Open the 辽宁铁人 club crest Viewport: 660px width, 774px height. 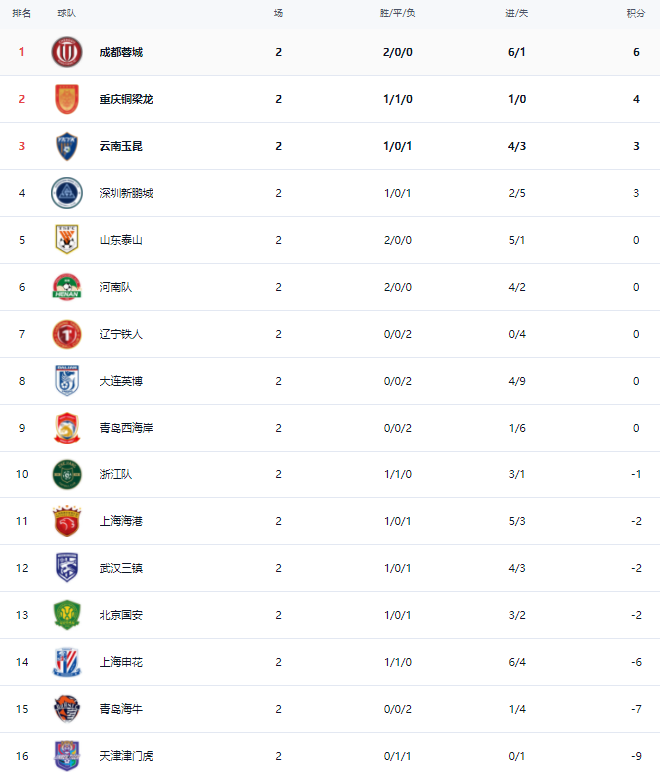(67, 334)
